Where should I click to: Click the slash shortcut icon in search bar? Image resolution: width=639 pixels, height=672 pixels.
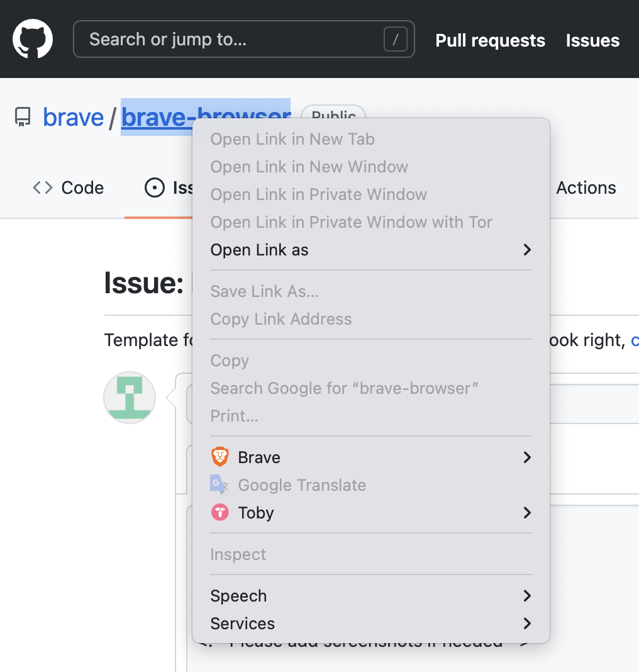point(395,38)
